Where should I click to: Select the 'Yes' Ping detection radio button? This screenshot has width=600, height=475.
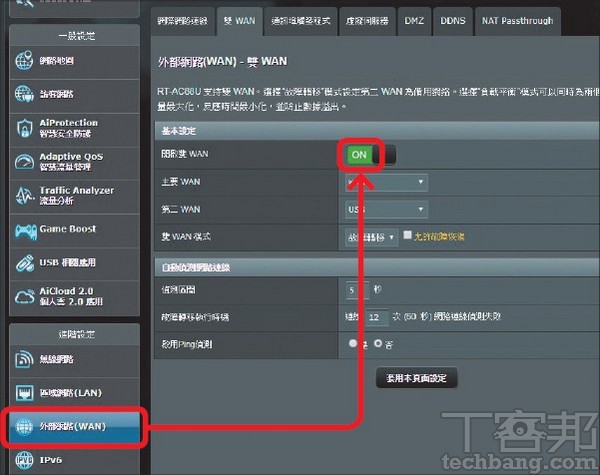point(351,343)
